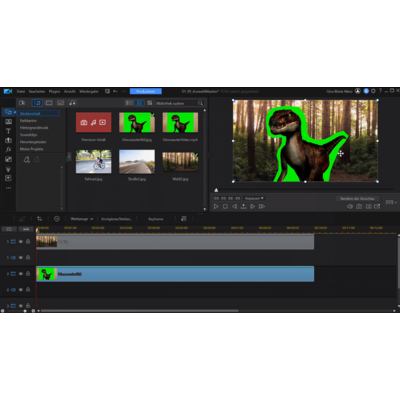Open the Anpassen zoom dropdown
The image size is (400, 400).
pos(254,198)
